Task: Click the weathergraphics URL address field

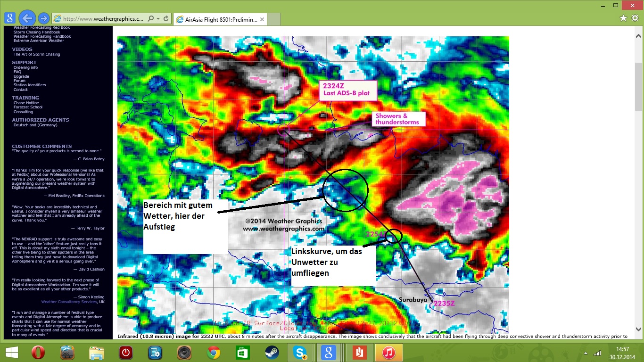Action: tap(103, 19)
